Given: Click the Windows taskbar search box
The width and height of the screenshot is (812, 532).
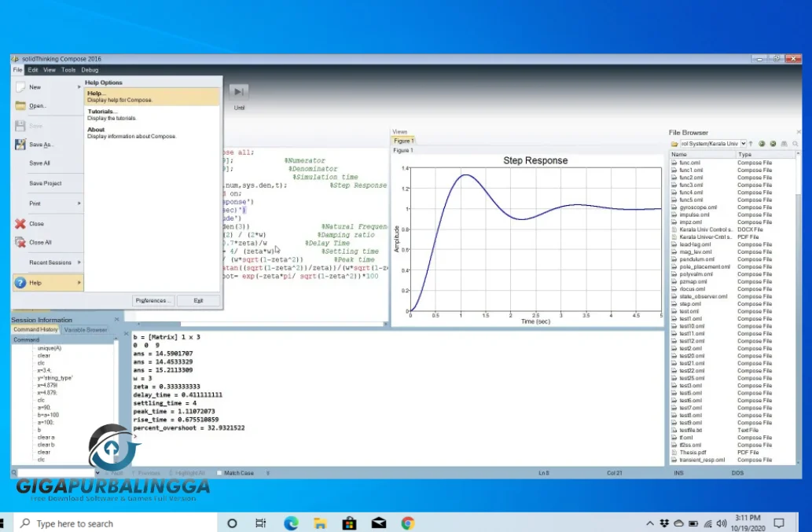Looking at the screenshot, I should pyautogui.click(x=115, y=523).
